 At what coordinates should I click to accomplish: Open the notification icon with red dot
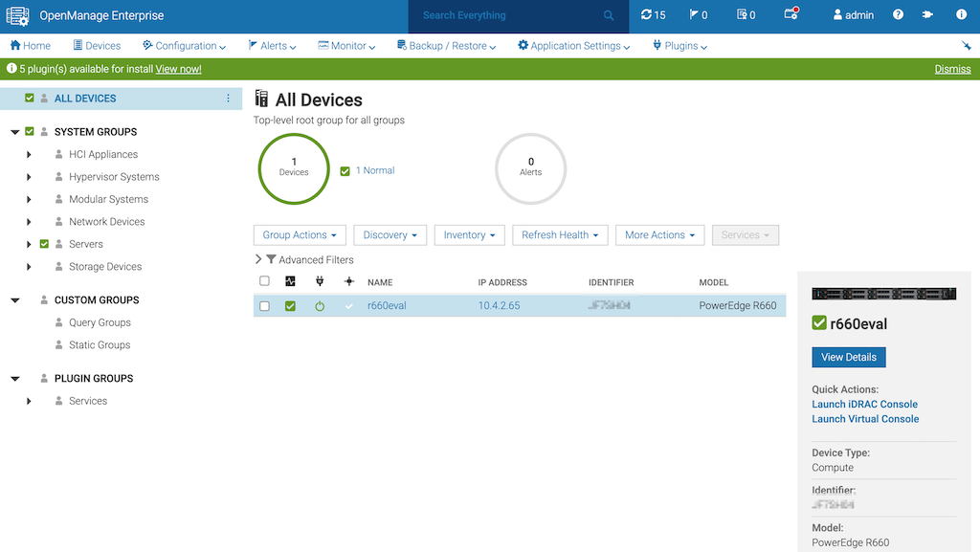(x=791, y=13)
